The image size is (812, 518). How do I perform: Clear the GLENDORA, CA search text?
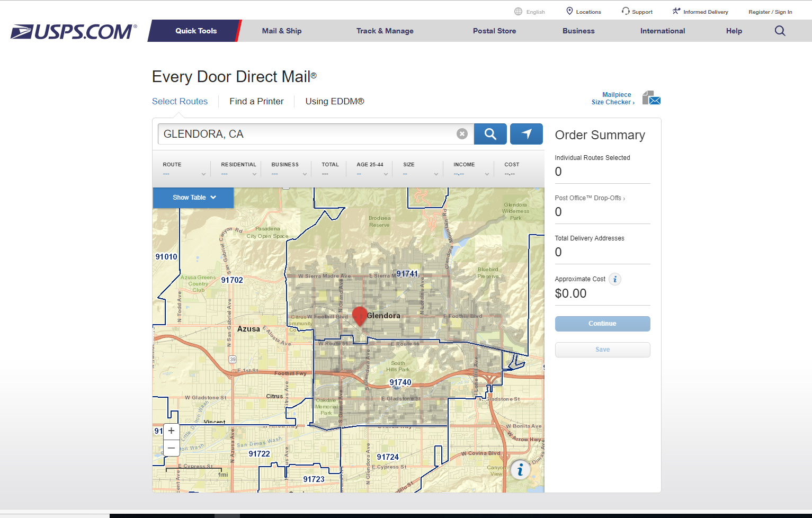(x=462, y=134)
